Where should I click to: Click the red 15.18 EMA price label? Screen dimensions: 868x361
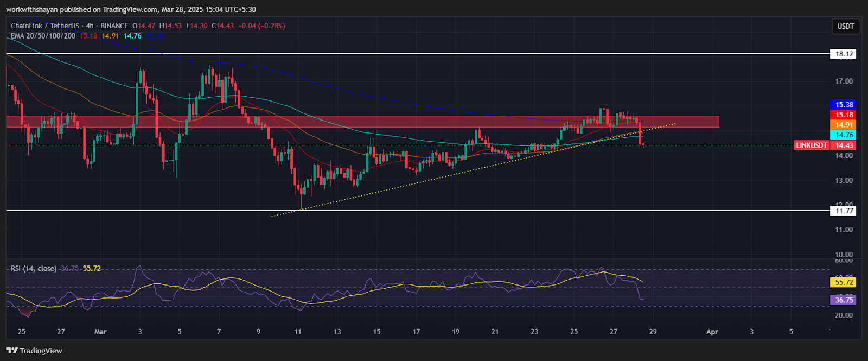point(844,115)
